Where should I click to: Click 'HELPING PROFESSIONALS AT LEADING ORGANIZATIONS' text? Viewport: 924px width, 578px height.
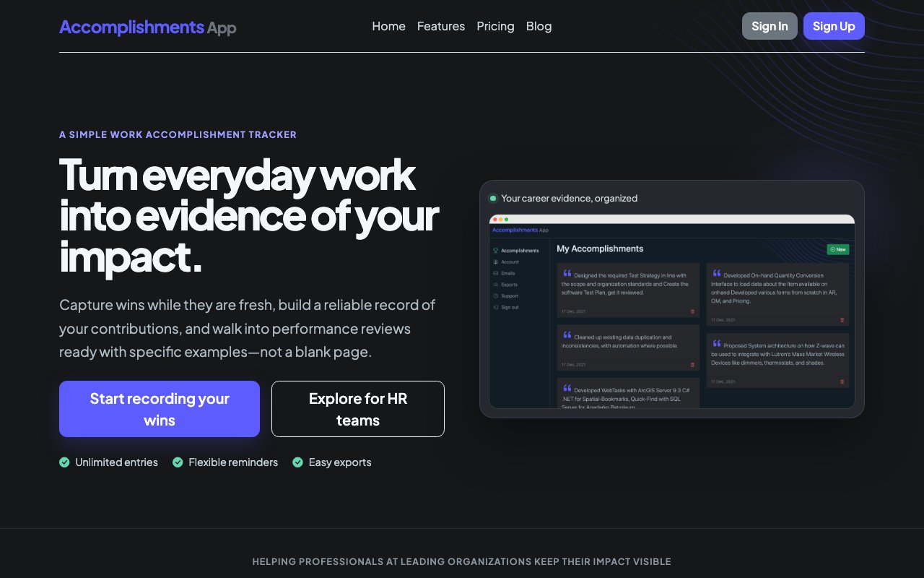click(x=462, y=561)
